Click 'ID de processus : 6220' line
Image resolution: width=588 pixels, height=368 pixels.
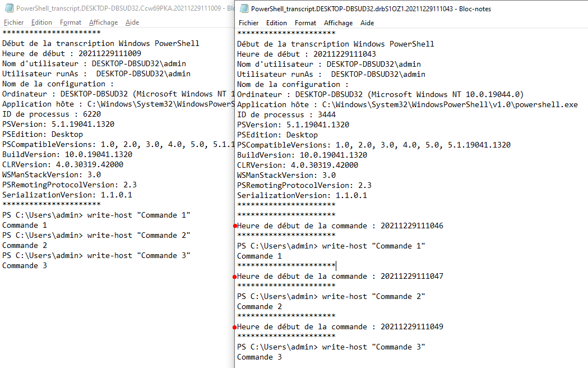click(52, 114)
